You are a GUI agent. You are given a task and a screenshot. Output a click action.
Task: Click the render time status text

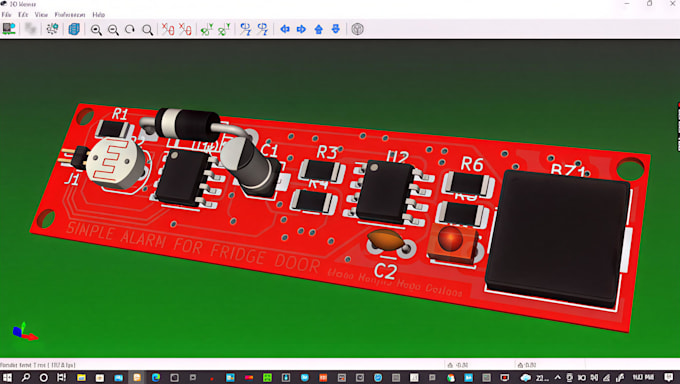pyautogui.click(x=38, y=365)
